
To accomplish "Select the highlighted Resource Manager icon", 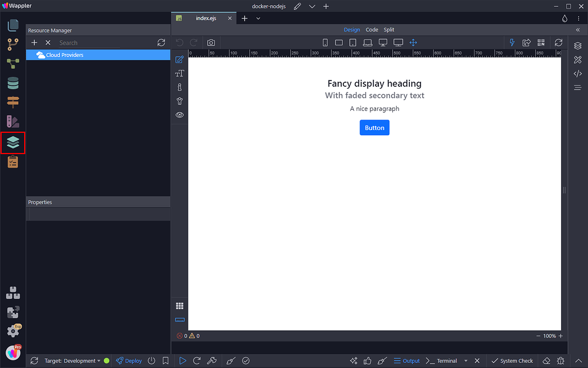I will [13, 143].
